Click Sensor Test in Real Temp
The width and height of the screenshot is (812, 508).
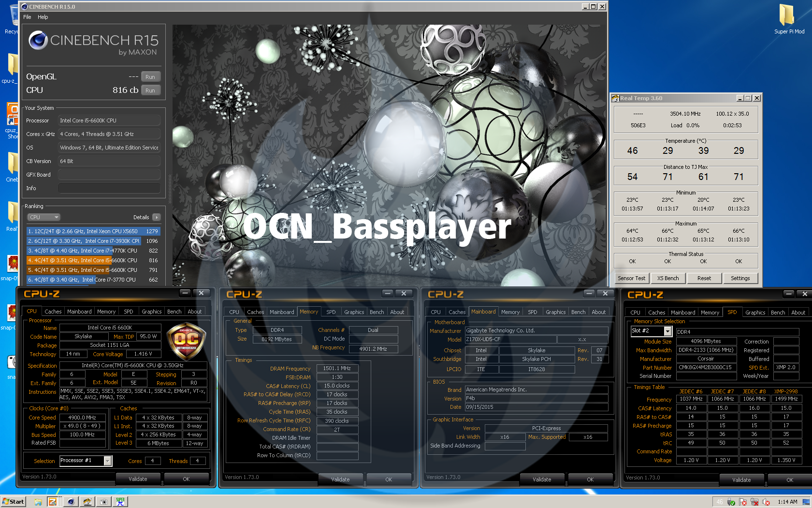coord(631,278)
